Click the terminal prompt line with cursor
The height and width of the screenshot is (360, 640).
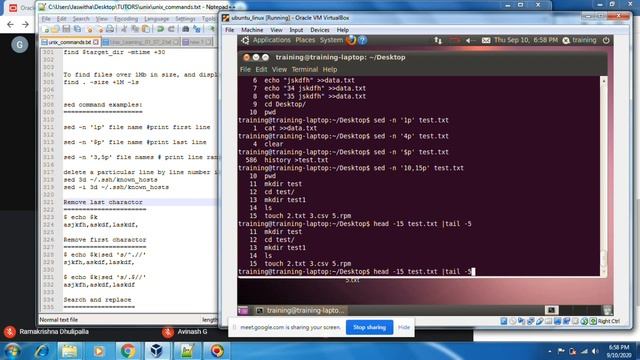(x=356, y=272)
